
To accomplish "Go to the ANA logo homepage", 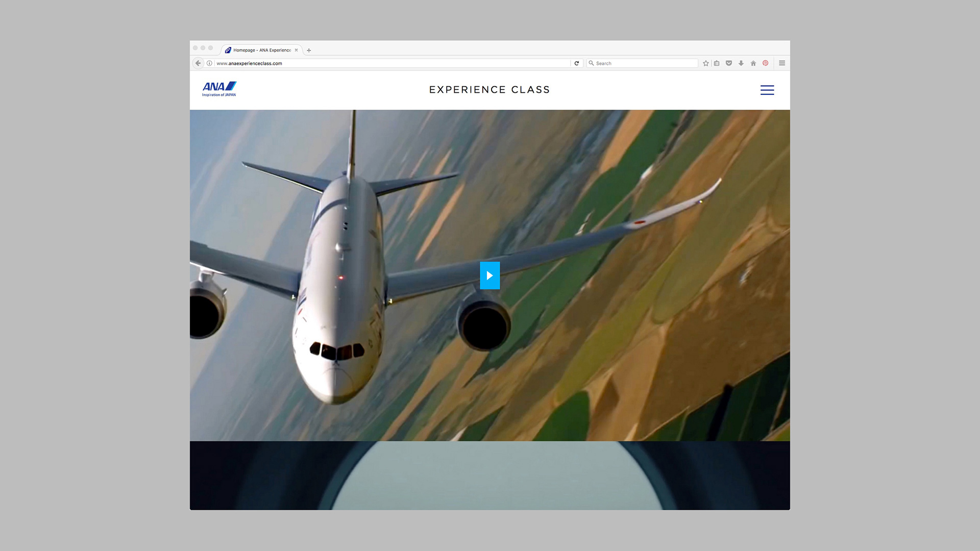I will [219, 89].
